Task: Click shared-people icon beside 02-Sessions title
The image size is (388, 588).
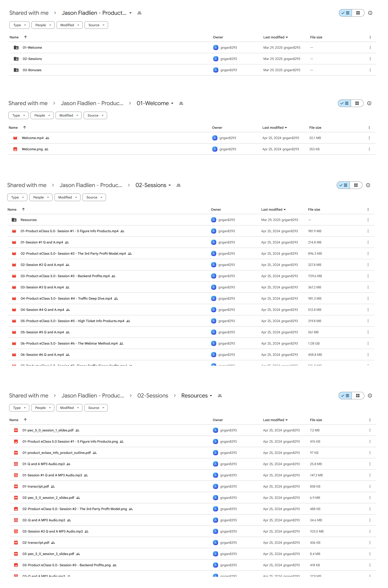Action: coord(178,185)
